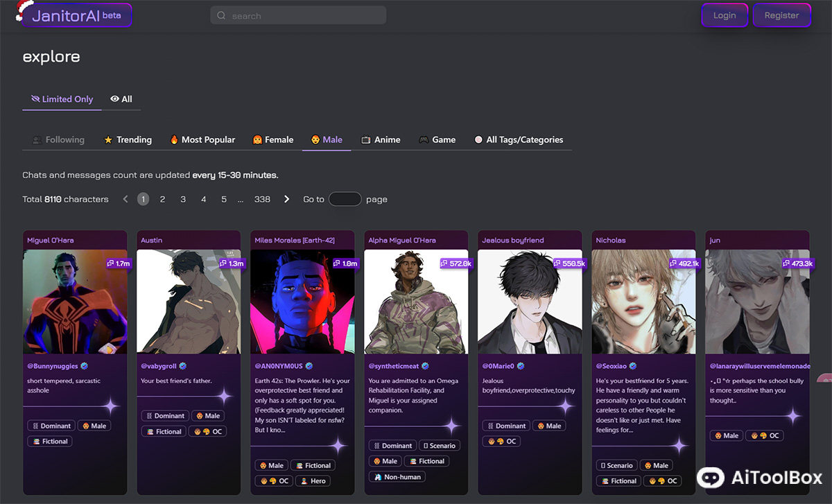832x504 pixels.
Task: Focus the search input field
Action: click(298, 15)
